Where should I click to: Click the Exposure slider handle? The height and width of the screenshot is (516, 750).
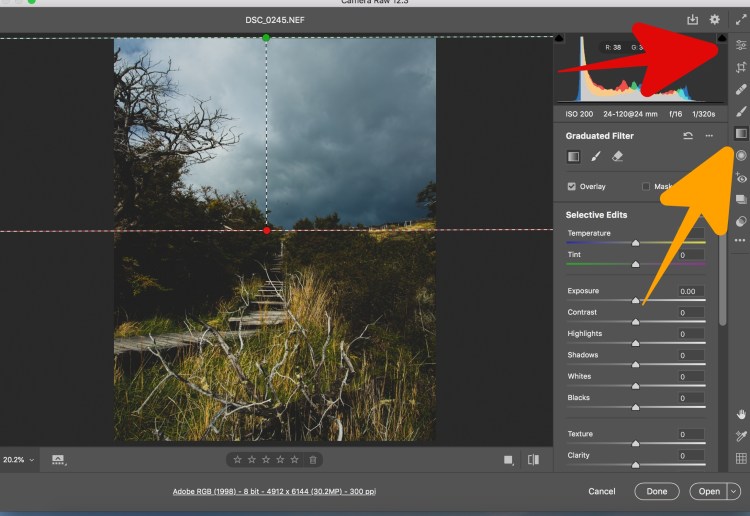[x=635, y=300]
